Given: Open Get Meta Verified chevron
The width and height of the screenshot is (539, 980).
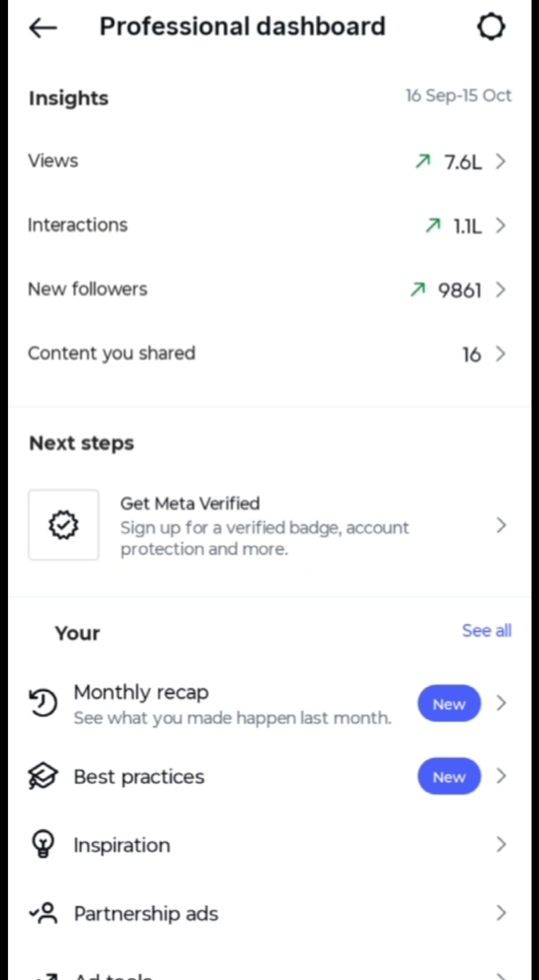Looking at the screenshot, I should [501, 525].
